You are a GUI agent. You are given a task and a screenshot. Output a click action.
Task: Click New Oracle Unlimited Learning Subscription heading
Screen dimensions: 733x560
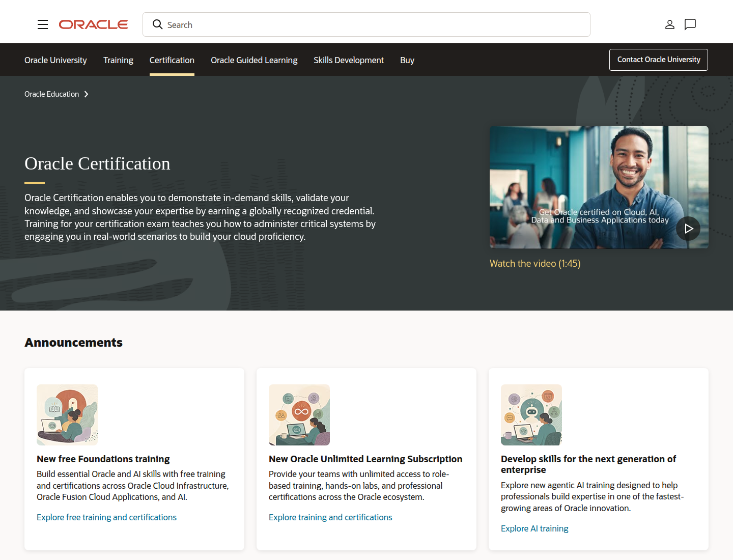pos(365,459)
